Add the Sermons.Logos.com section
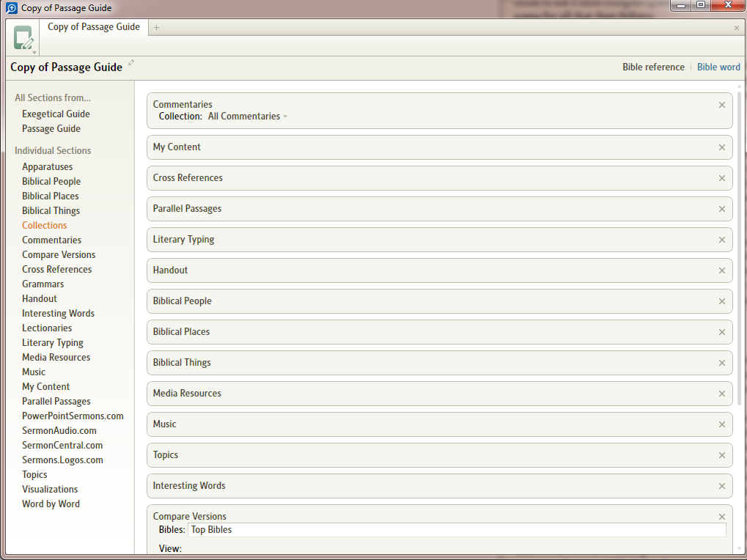 pyautogui.click(x=62, y=460)
